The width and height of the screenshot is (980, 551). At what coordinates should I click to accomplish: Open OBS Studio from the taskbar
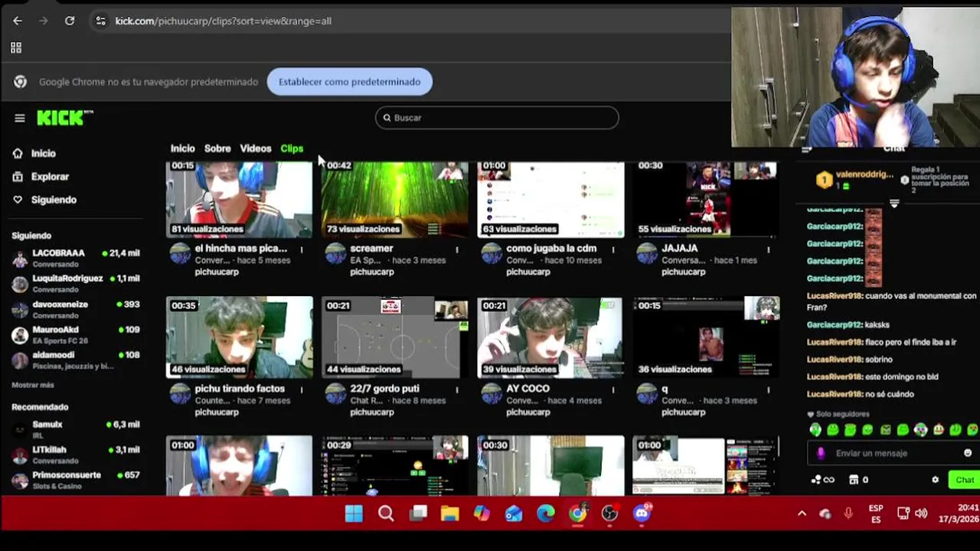click(x=609, y=514)
